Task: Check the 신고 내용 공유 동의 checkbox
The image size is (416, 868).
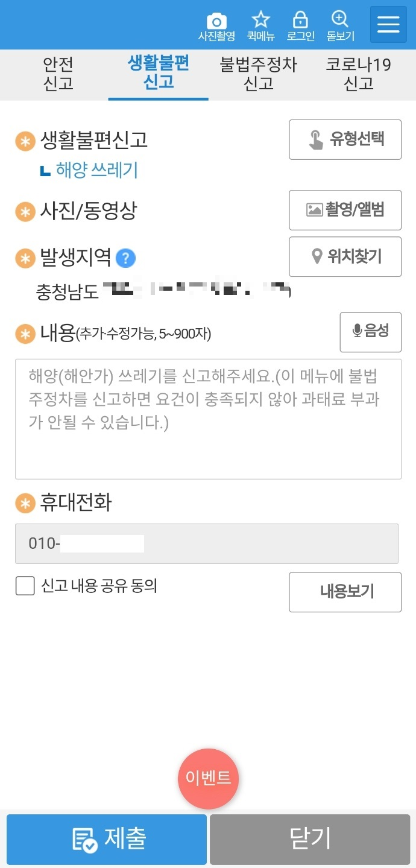Action: [x=24, y=586]
